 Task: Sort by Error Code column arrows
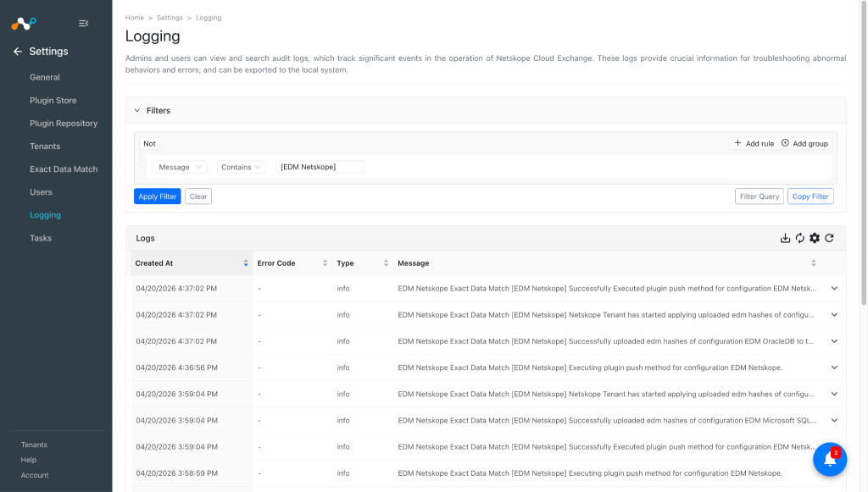tap(325, 263)
